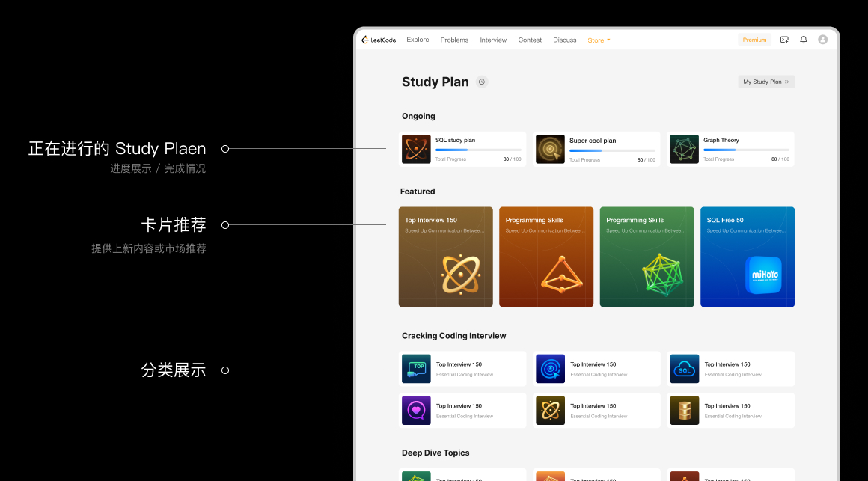Expand the Store dropdown menu
Screen dimensions: 868x481
[x=599, y=40]
